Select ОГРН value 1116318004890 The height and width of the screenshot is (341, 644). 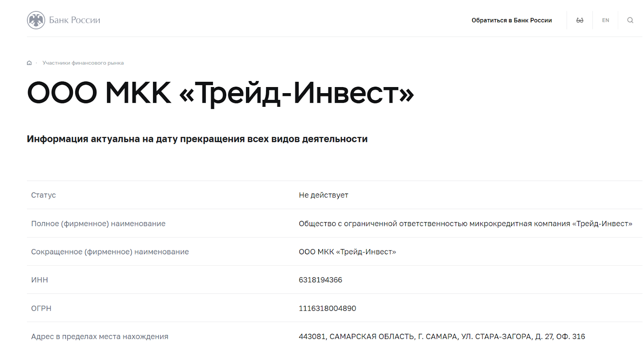tap(327, 308)
